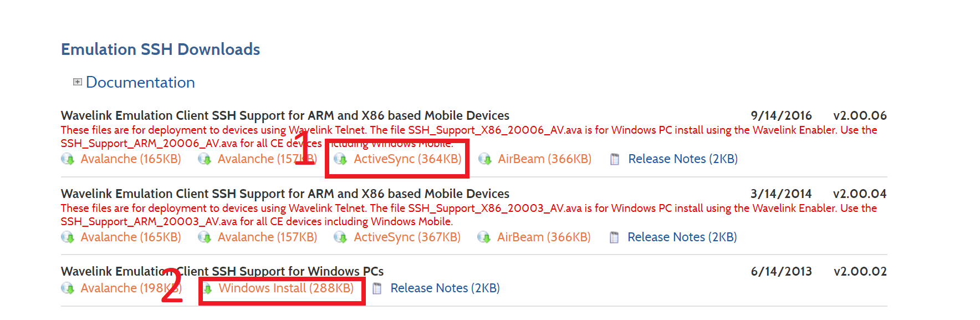Click notes document icon for v2.00.06
The image size is (980, 320).
tap(615, 159)
